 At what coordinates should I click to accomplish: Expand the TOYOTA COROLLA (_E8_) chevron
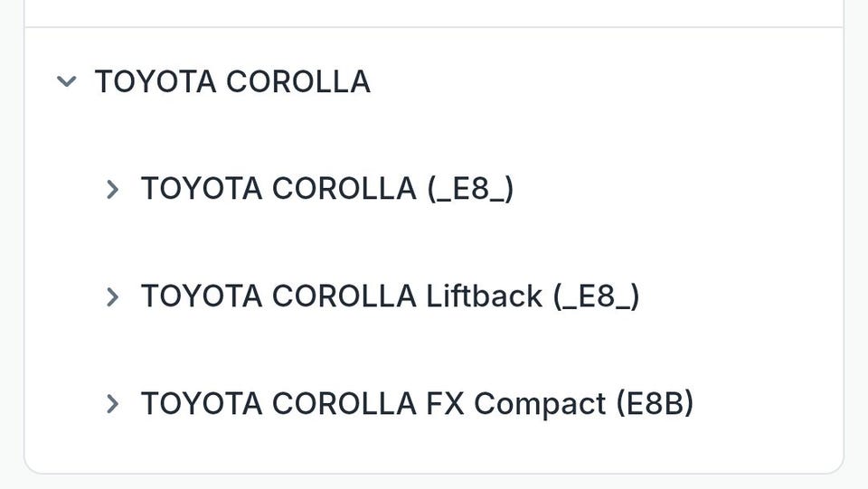(x=112, y=189)
